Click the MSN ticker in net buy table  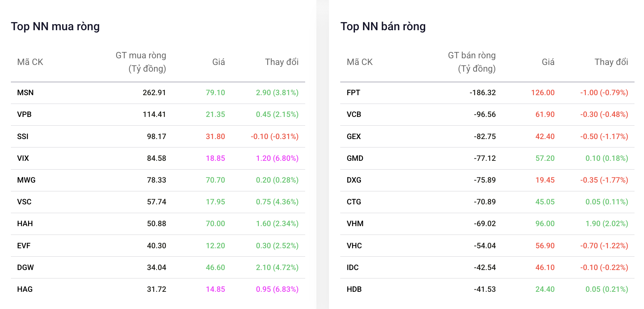click(25, 93)
